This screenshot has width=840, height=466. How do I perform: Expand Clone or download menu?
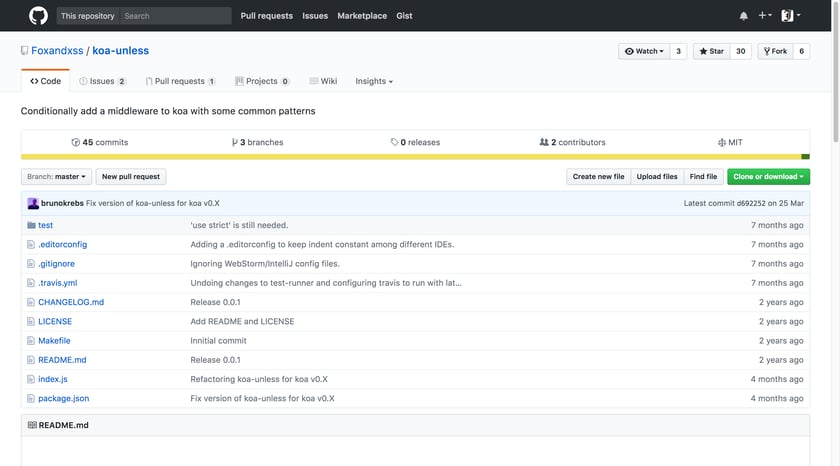pos(768,177)
